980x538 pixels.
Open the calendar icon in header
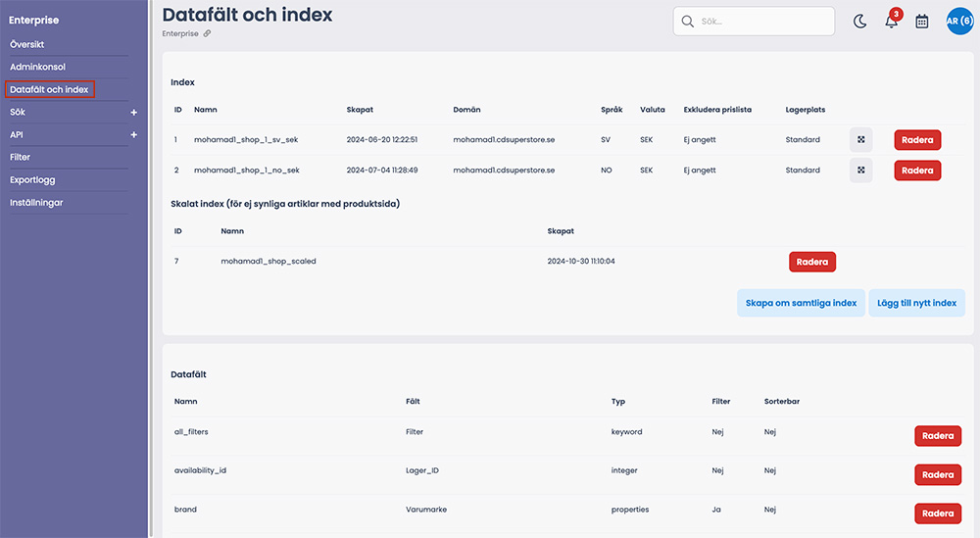click(922, 22)
